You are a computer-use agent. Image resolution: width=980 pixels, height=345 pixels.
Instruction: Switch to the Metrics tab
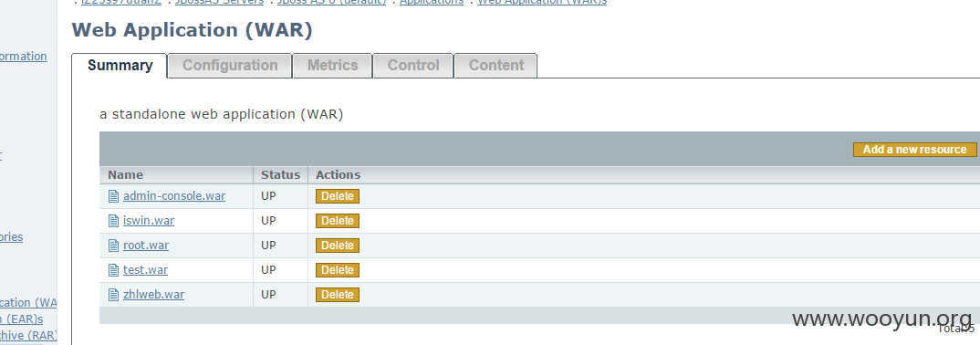click(x=332, y=66)
